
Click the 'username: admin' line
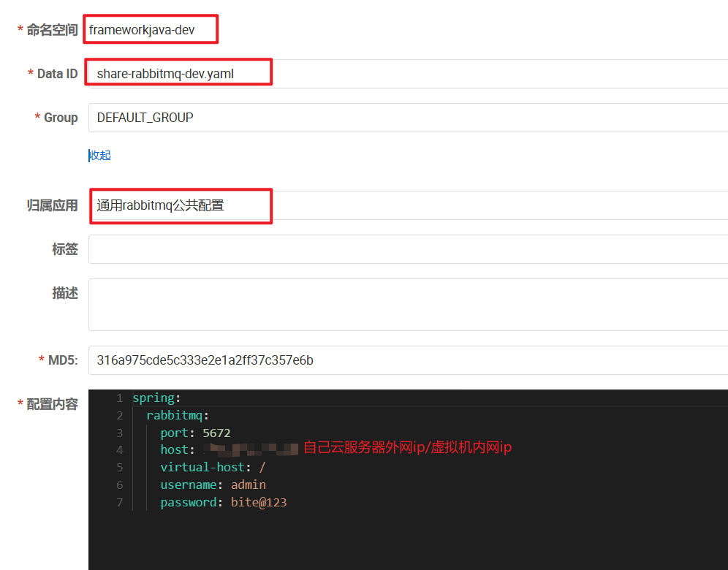(x=213, y=485)
